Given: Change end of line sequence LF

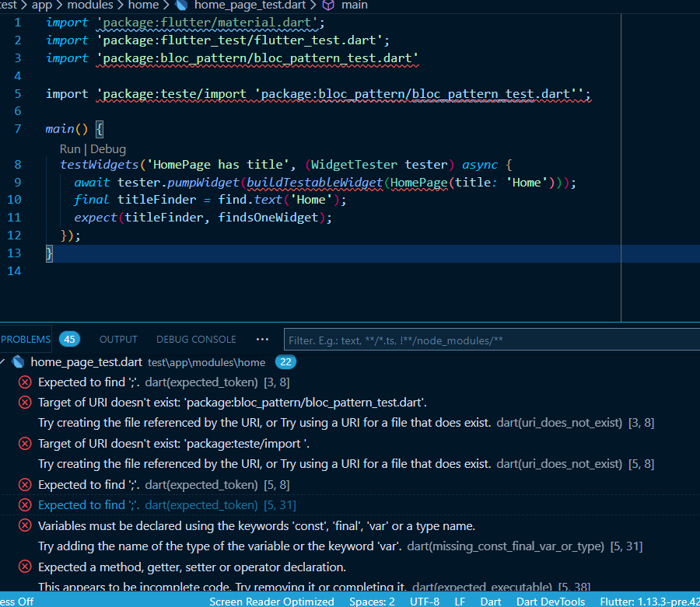Looking at the screenshot, I should (x=460, y=602).
